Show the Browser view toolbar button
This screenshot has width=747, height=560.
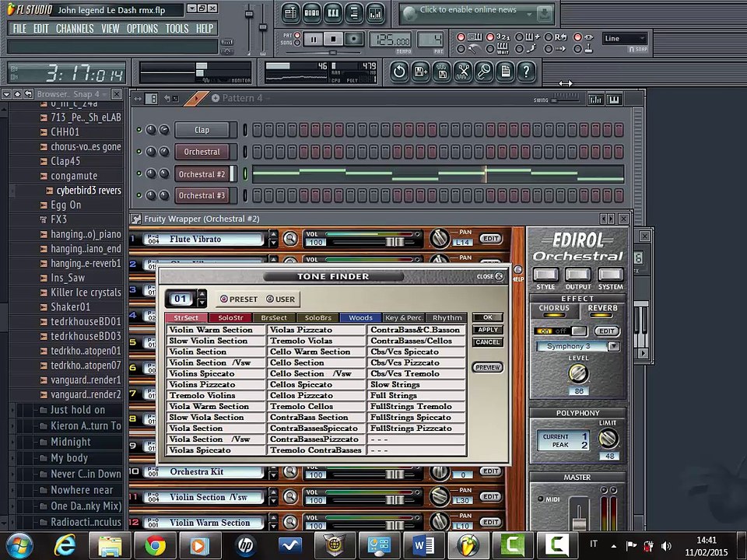(354, 13)
